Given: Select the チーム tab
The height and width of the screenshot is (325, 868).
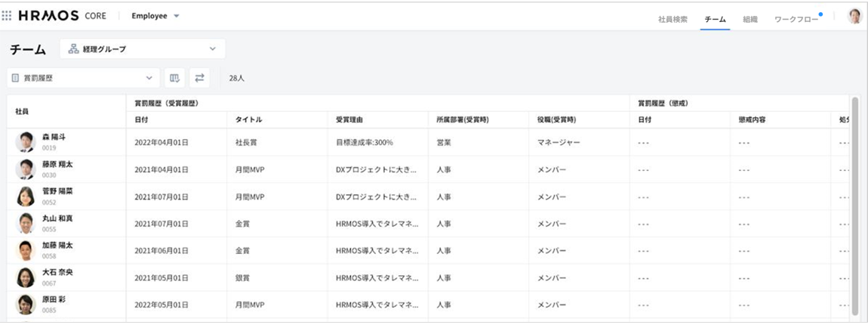Looking at the screenshot, I should pos(714,20).
